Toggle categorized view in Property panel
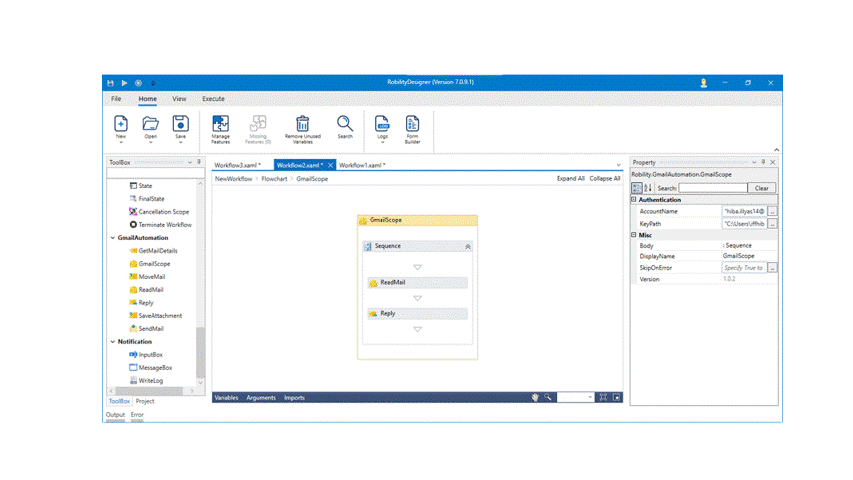Screen dimensions: 853x480 [637, 188]
